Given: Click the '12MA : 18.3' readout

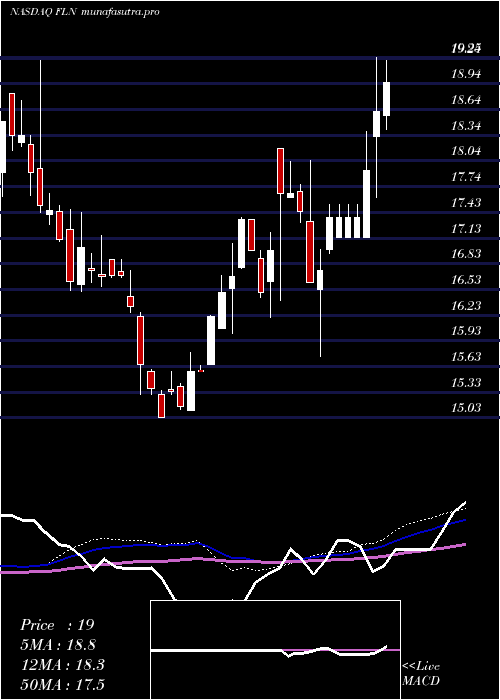Looking at the screenshot, I should pos(62,665).
